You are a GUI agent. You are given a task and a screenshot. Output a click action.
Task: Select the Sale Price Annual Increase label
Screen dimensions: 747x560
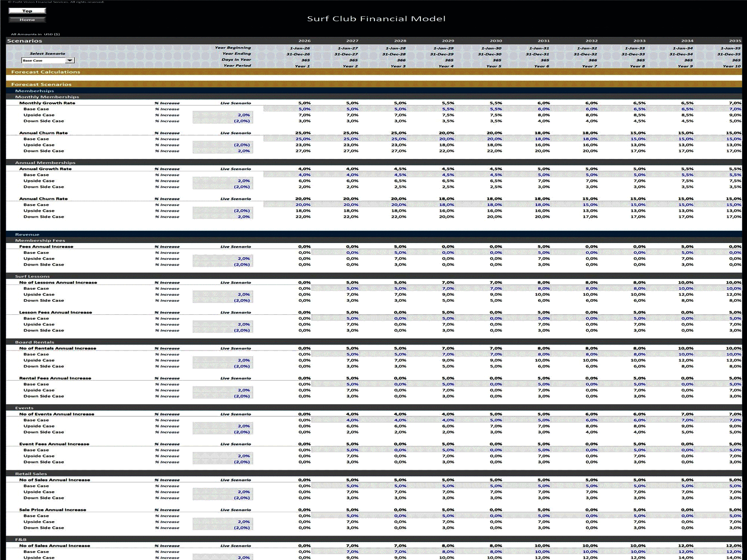[53, 510]
